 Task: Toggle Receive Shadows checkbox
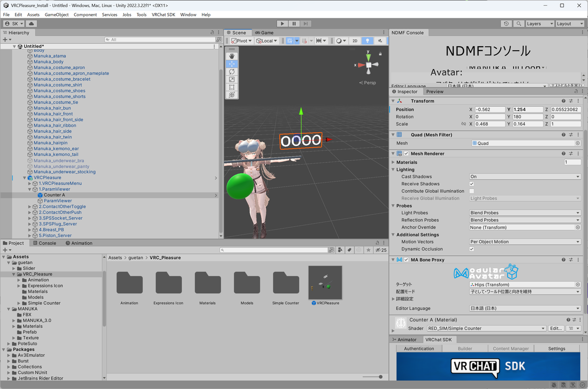click(x=472, y=184)
